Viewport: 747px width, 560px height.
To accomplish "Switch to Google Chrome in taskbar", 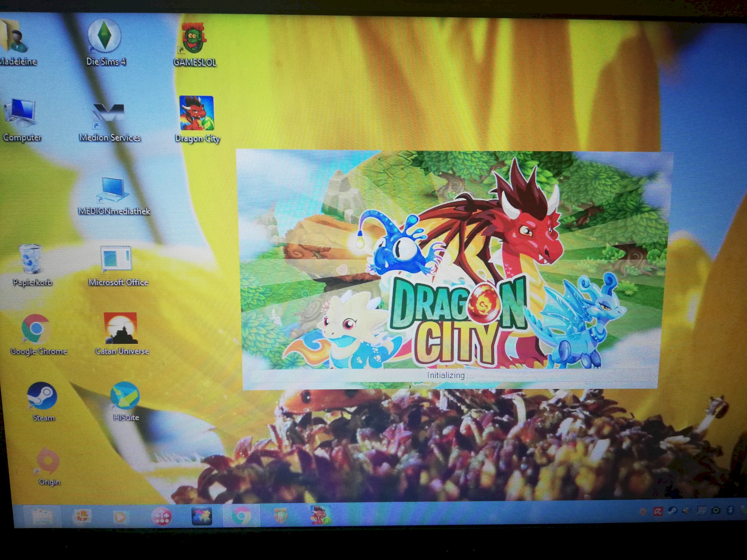I will pyautogui.click(x=241, y=516).
